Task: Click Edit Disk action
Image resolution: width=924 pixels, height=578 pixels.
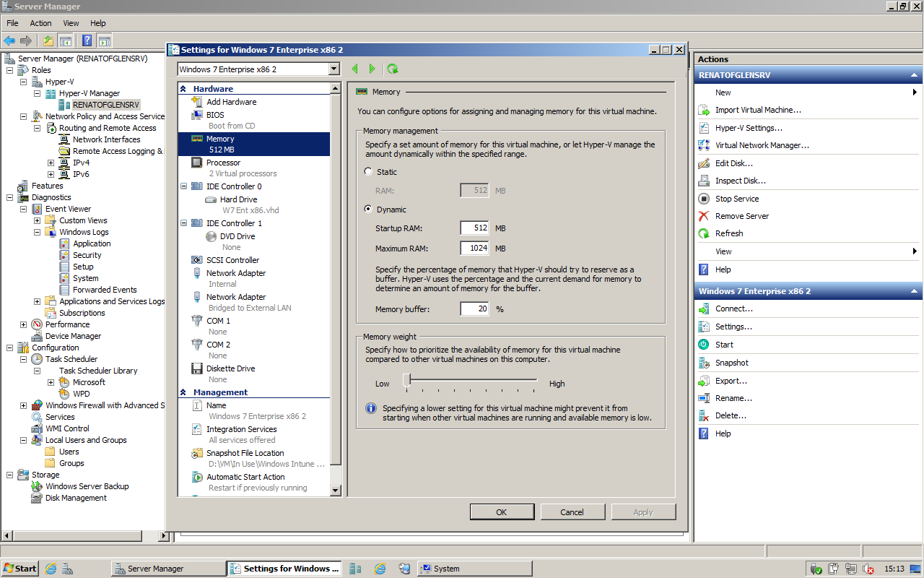Action: pos(733,163)
